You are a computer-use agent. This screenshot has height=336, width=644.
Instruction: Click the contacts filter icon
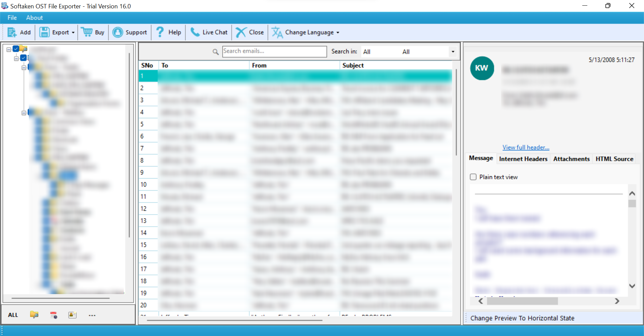click(x=72, y=315)
